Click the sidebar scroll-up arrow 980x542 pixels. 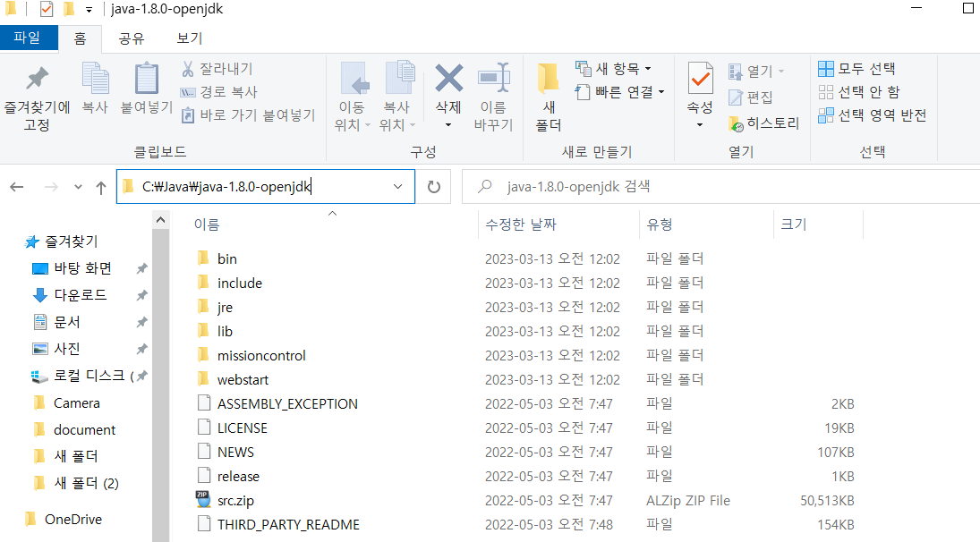(x=160, y=220)
